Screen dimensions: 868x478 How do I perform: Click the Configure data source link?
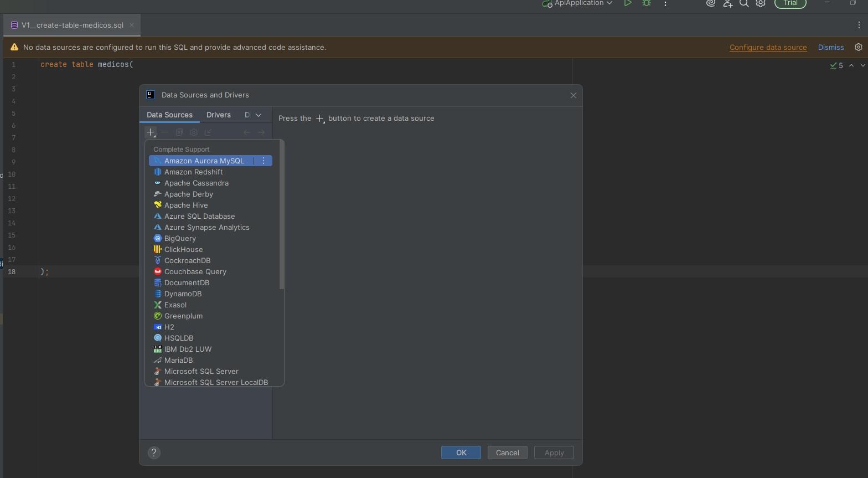coord(768,47)
